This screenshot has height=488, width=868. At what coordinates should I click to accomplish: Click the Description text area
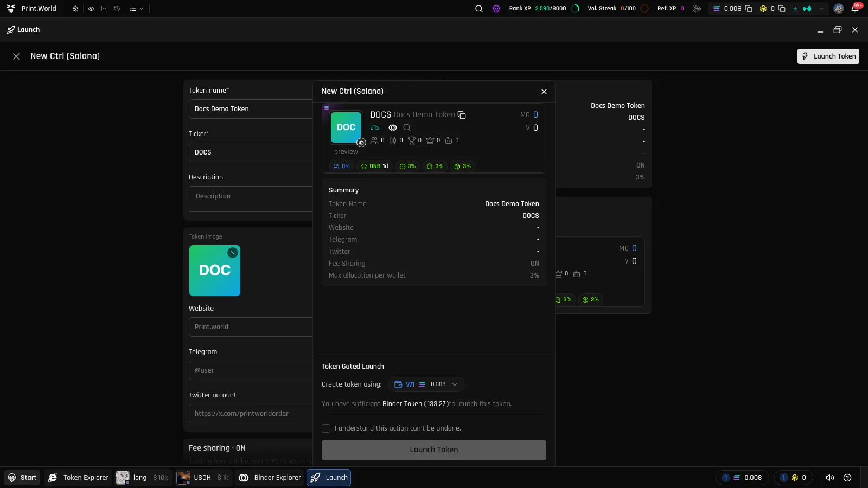pos(251,199)
